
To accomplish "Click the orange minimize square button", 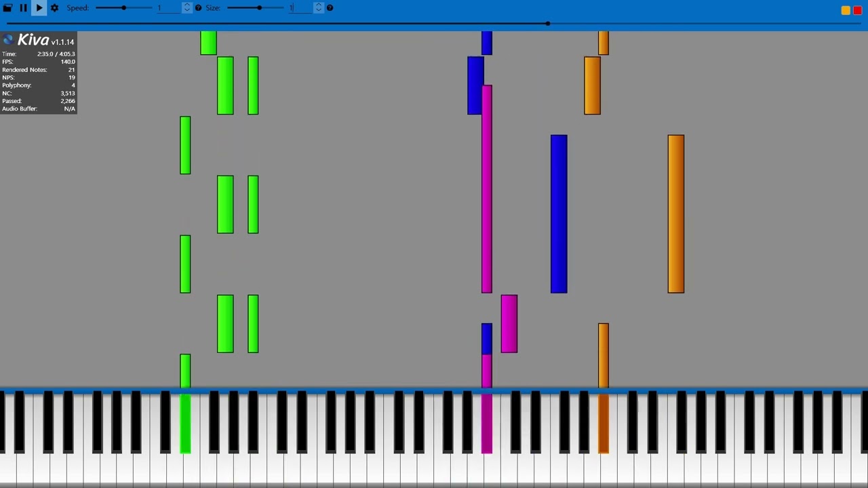I will click(x=846, y=10).
